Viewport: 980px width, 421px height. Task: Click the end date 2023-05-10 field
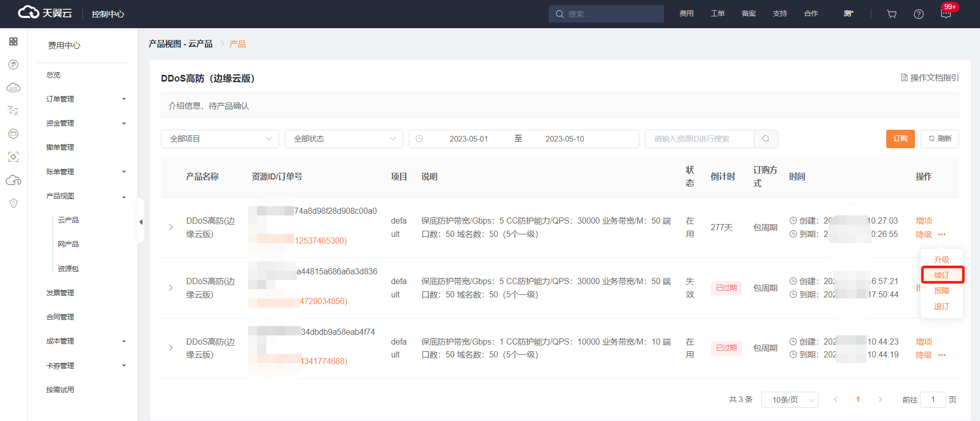click(565, 139)
